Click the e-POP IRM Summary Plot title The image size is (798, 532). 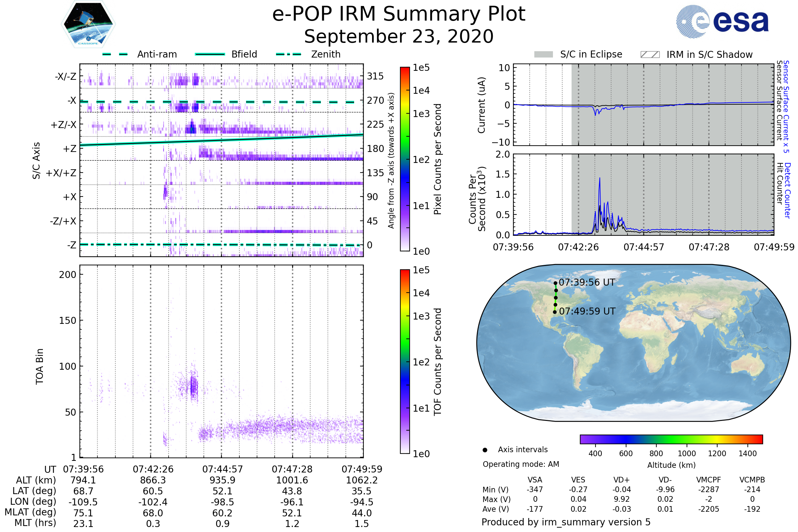click(x=399, y=14)
